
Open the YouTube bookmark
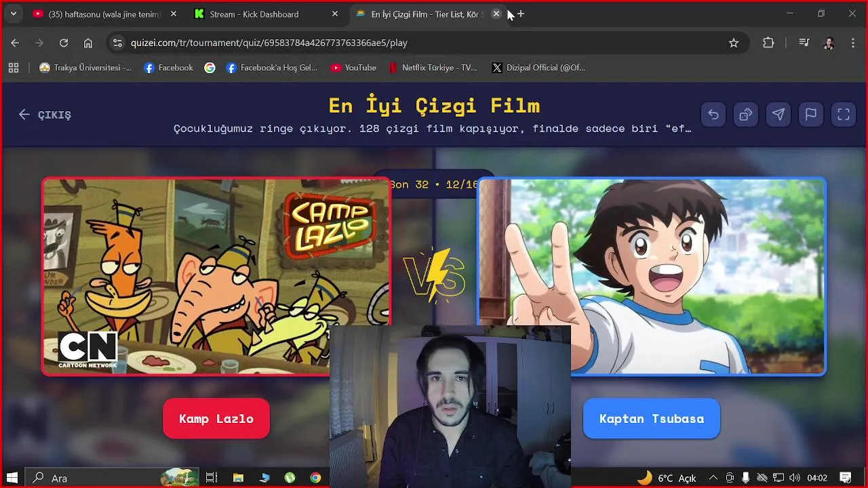[353, 68]
